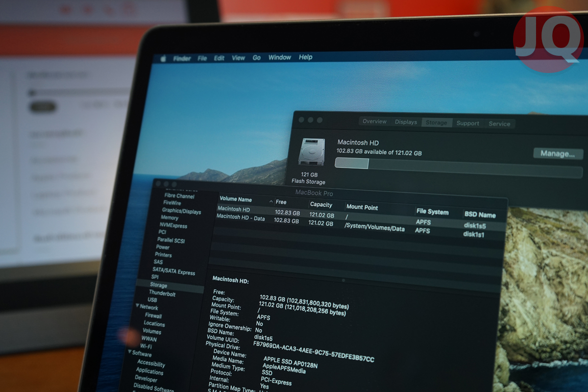Open the View menu
Viewport: 588px width, 392px height.
[239, 58]
